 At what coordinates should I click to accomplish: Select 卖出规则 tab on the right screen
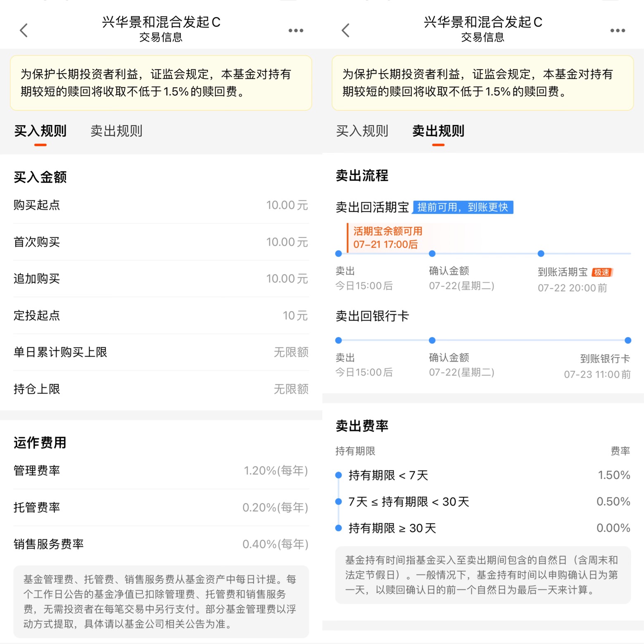point(438,131)
